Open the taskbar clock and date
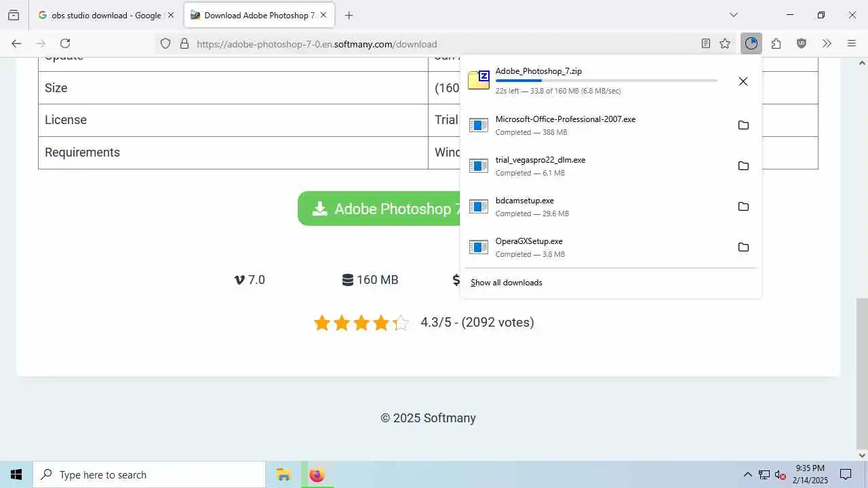This screenshot has height=488, width=868. tap(810, 474)
